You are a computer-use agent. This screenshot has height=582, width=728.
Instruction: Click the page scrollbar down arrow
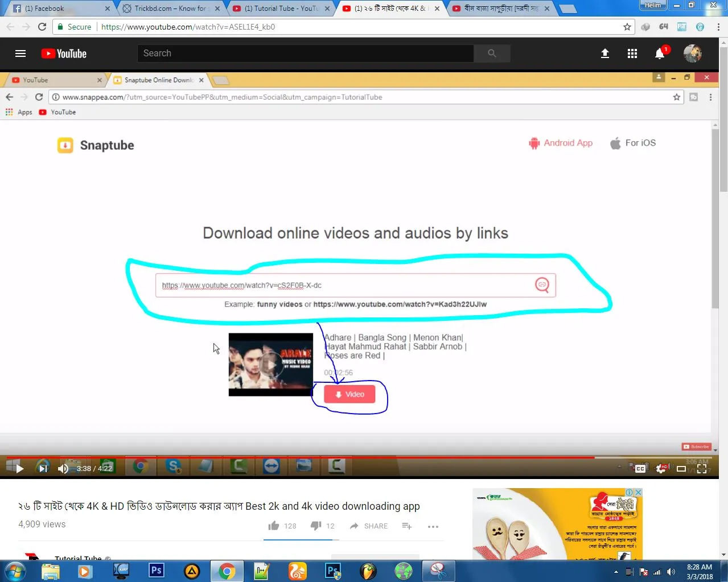(723, 555)
